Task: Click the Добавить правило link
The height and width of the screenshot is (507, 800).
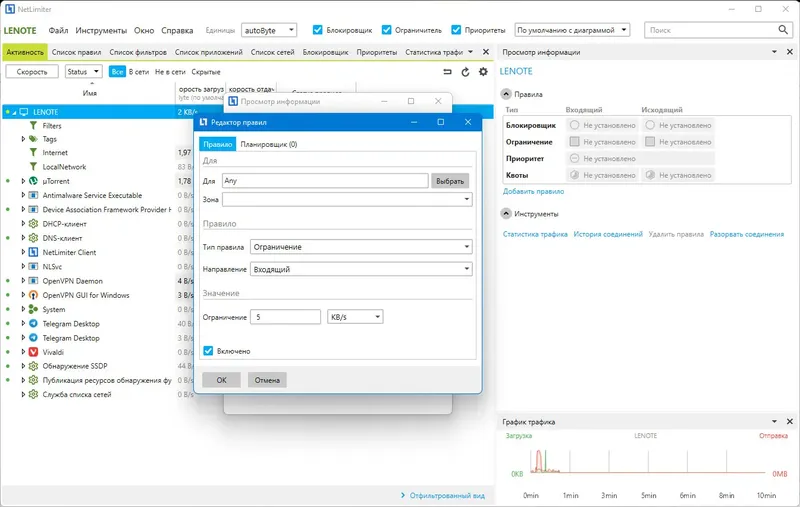Action: (533, 191)
